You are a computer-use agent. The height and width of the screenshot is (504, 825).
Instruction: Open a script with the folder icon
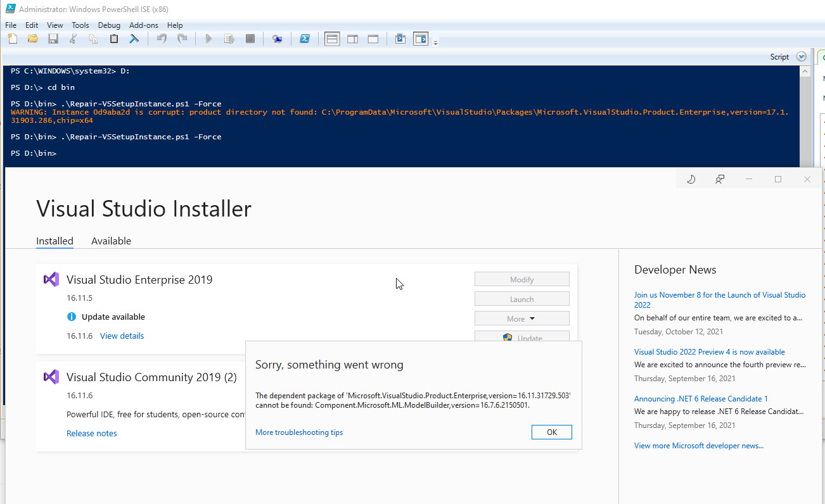33,39
